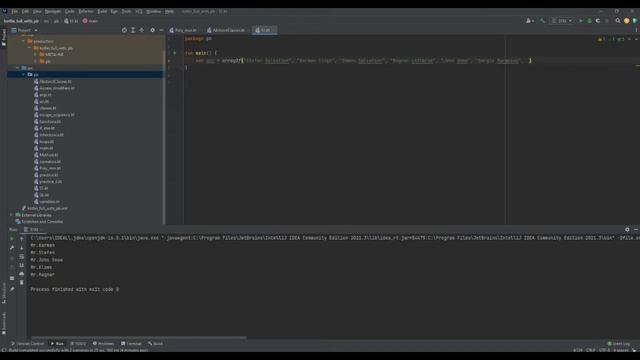Expand the META-INF folder
Image resolution: width=640 pixels, height=360 pixels.
[x=36, y=54]
